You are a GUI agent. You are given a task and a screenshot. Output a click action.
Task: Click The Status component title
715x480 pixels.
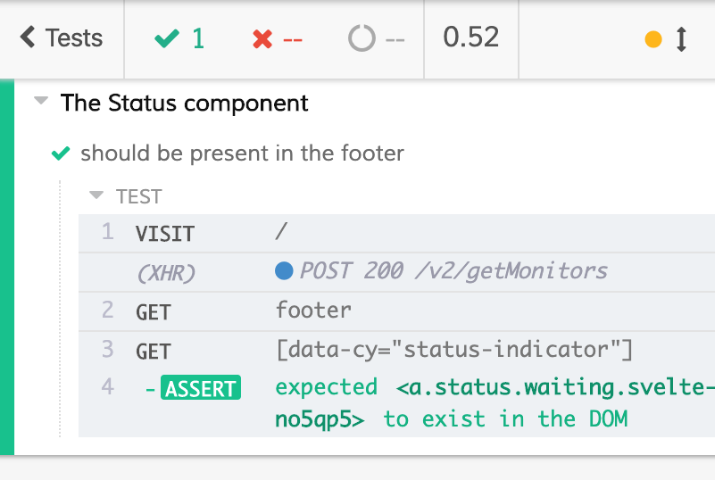(x=184, y=103)
